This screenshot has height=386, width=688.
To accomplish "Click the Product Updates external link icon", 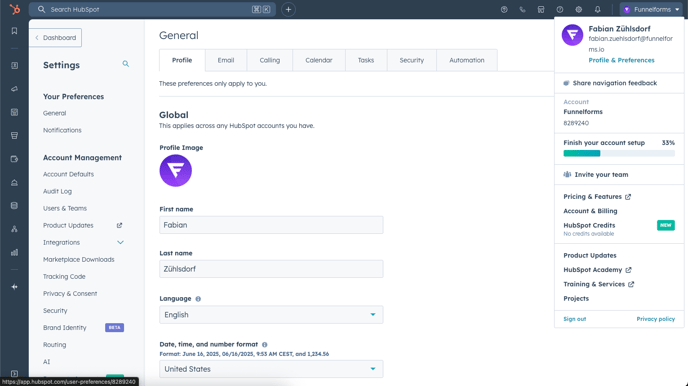I will click(x=119, y=225).
